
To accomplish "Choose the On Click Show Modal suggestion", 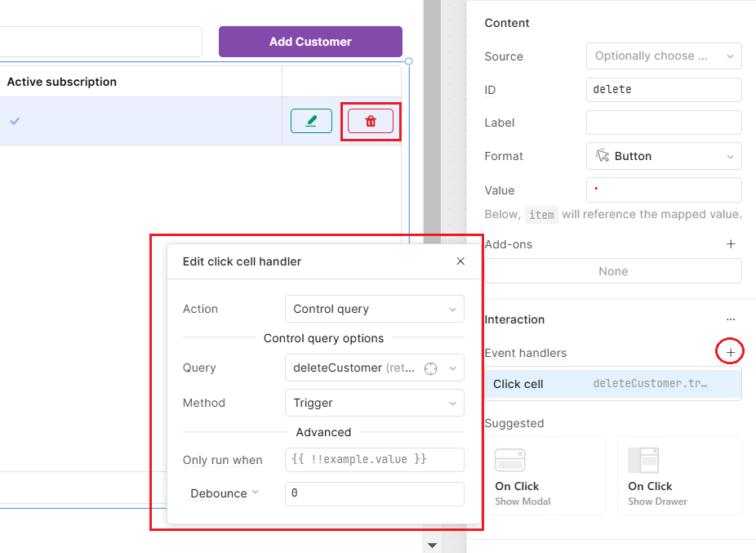I will pos(545,475).
